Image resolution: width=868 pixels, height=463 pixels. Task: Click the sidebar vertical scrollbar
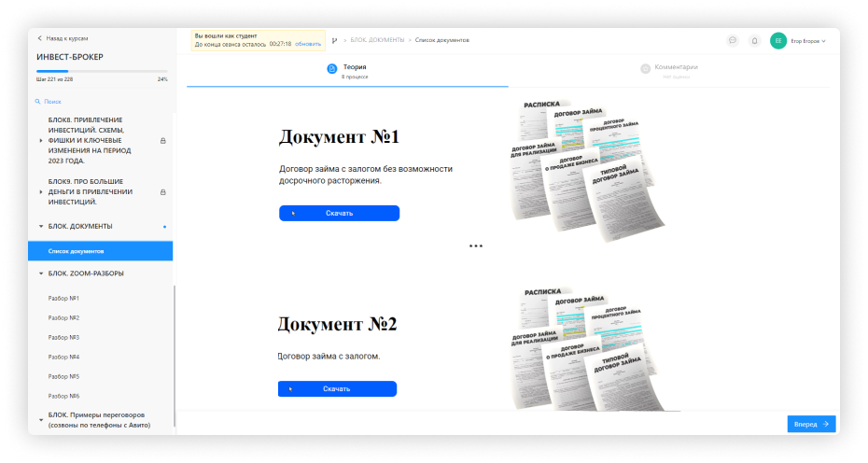click(175, 356)
